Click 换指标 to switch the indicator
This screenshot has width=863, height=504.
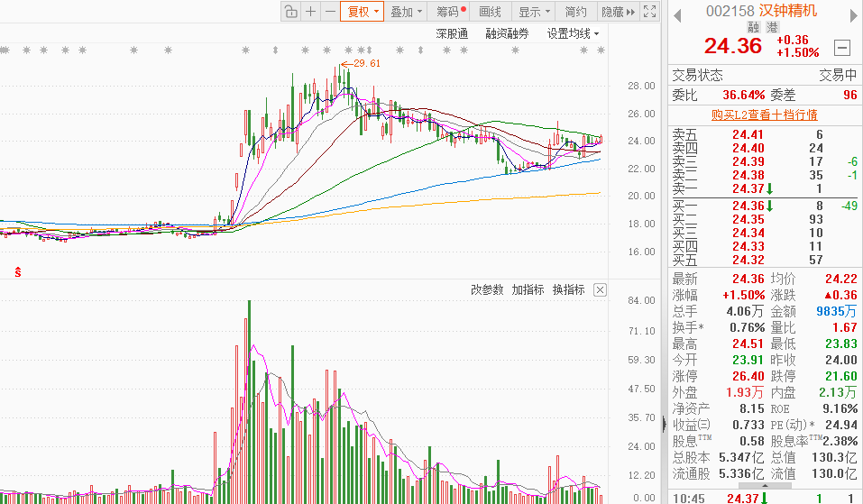click(568, 290)
